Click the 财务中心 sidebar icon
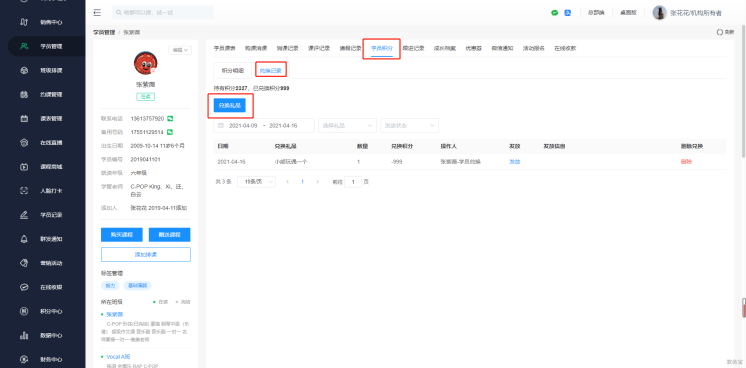Screen dimensions: 746x368 [24, 359]
